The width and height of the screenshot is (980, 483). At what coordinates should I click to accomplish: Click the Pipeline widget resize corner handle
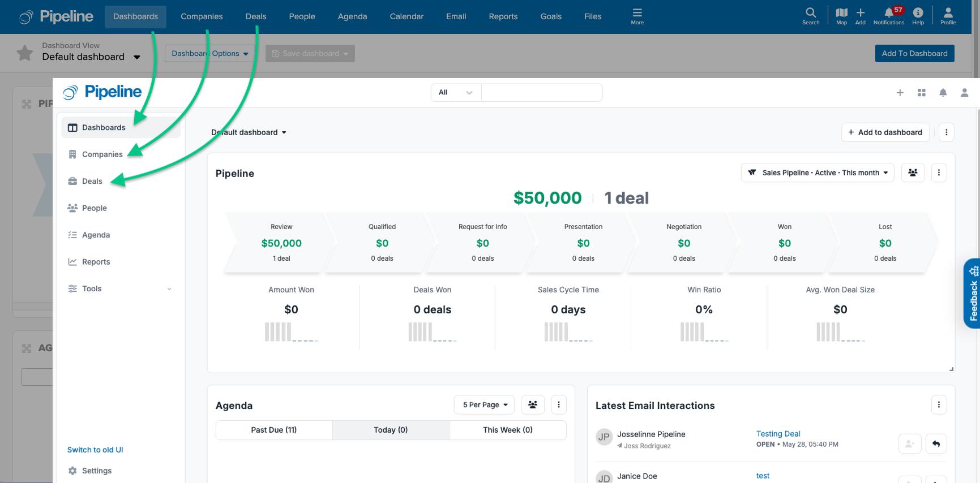pyautogui.click(x=952, y=369)
